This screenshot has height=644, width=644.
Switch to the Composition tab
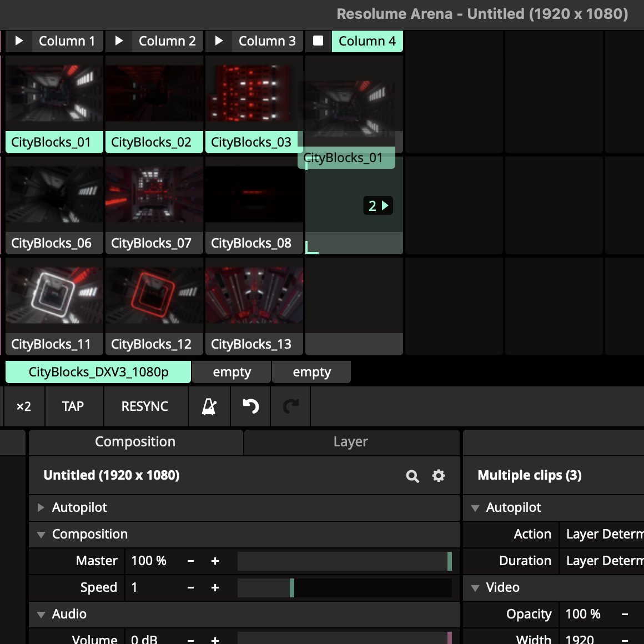(135, 441)
